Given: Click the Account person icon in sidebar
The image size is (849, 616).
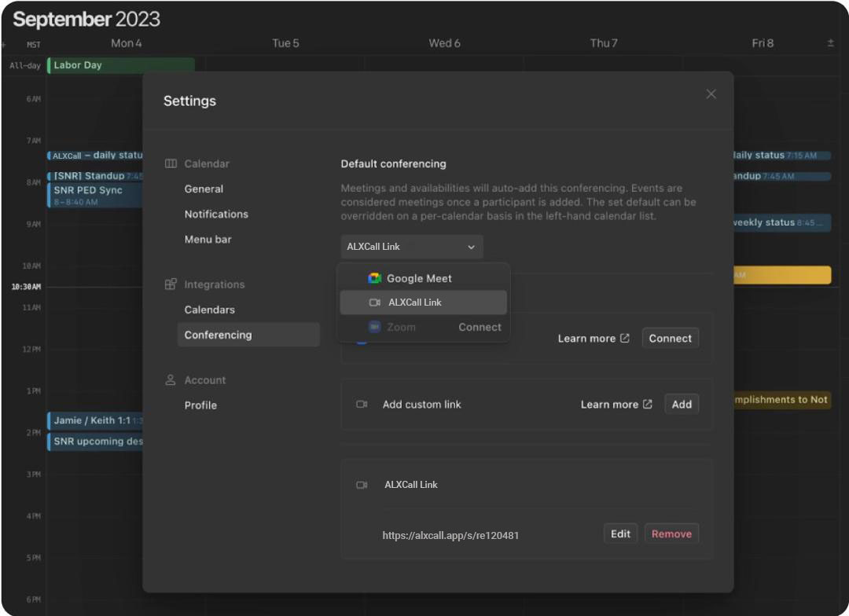Looking at the screenshot, I should click(171, 380).
